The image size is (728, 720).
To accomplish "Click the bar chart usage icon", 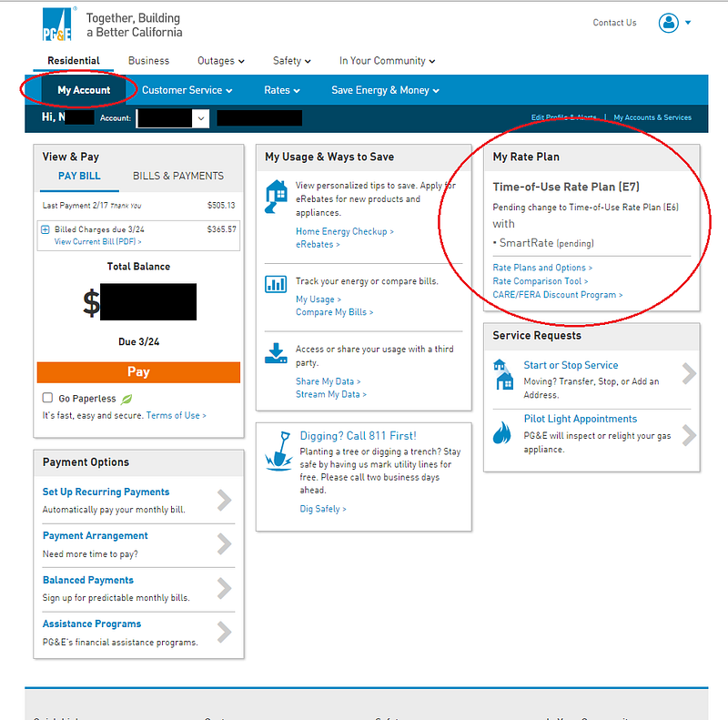I will [276, 284].
